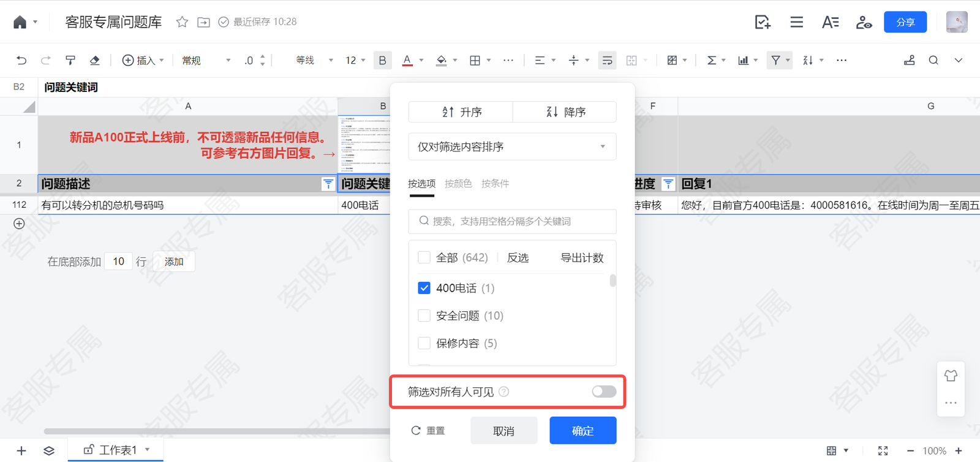Open the font size 12 dropdown
This screenshot has height=462, width=980.
[x=355, y=60]
